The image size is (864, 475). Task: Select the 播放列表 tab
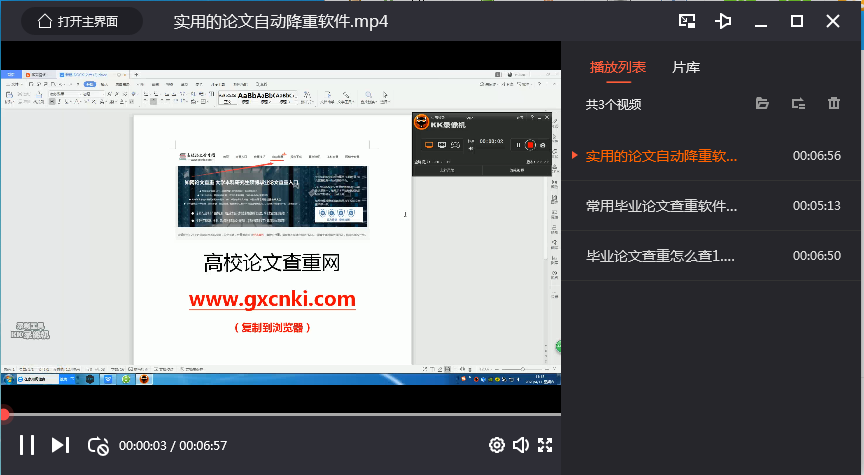point(618,67)
